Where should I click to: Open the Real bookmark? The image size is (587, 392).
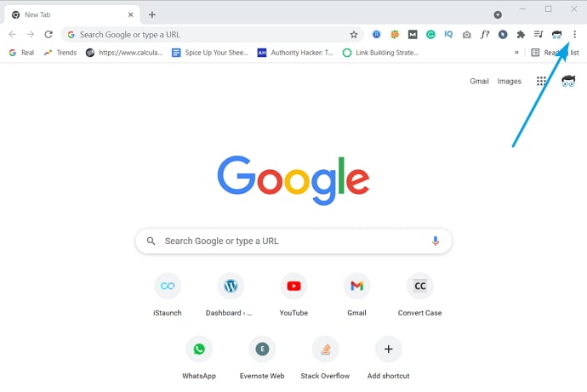21,53
